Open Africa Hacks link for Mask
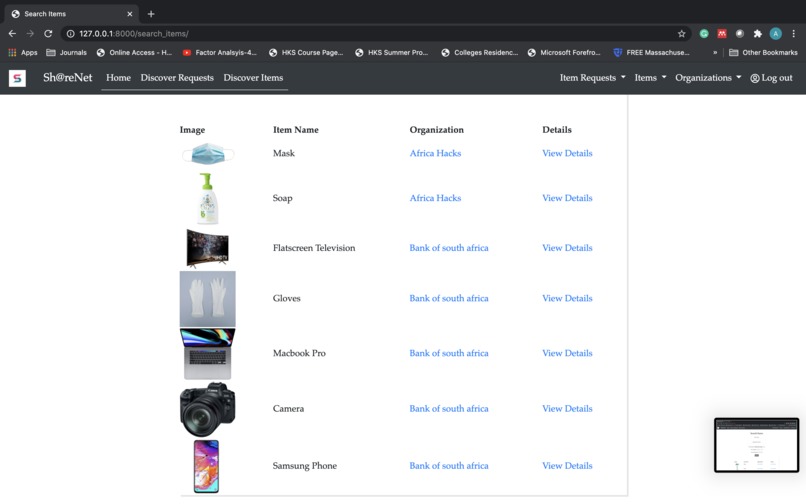The width and height of the screenshot is (806, 504). [x=435, y=153]
